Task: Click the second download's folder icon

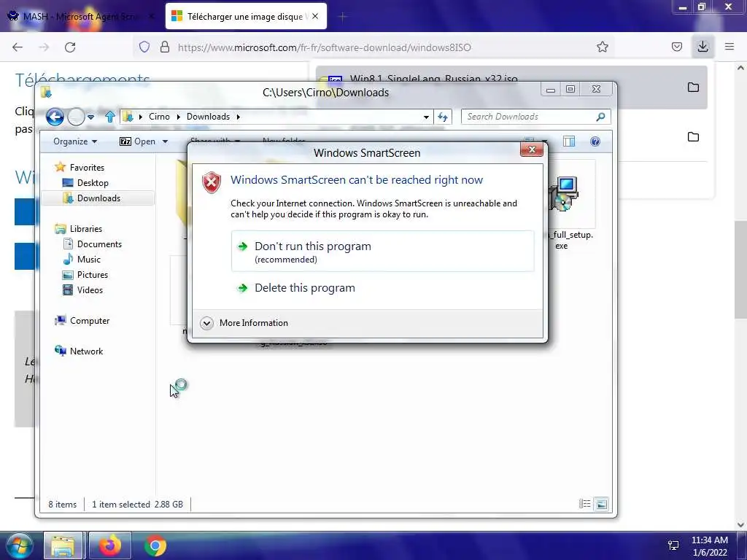Action: (693, 137)
